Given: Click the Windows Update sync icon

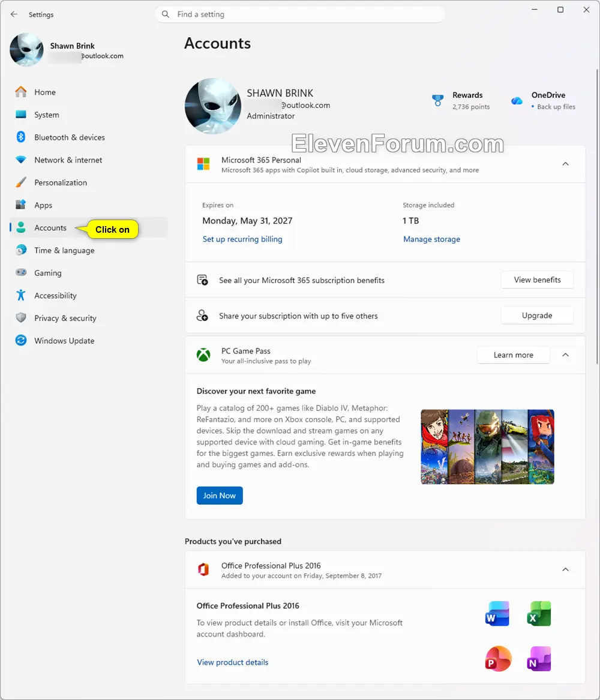Looking at the screenshot, I should pyautogui.click(x=21, y=340).
